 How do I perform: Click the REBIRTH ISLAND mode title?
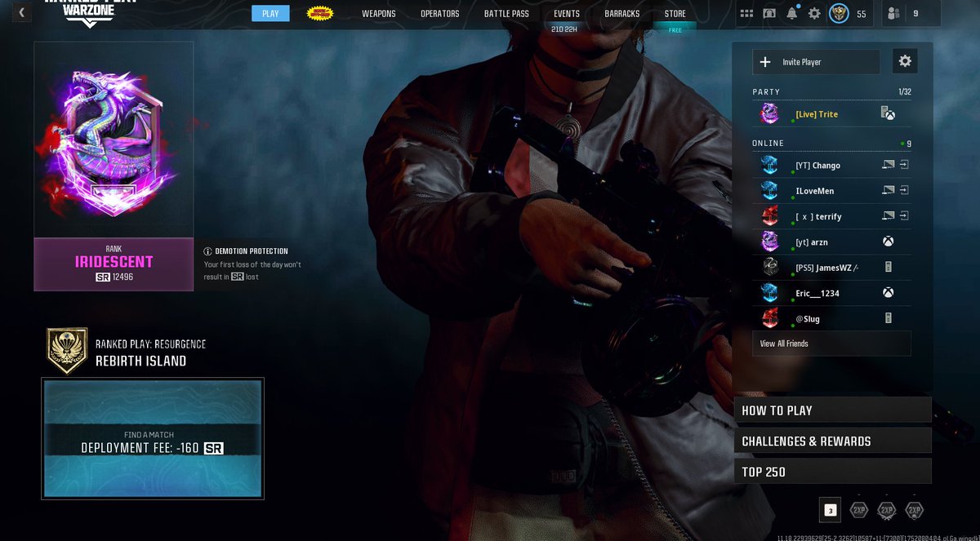click(140, 361)
